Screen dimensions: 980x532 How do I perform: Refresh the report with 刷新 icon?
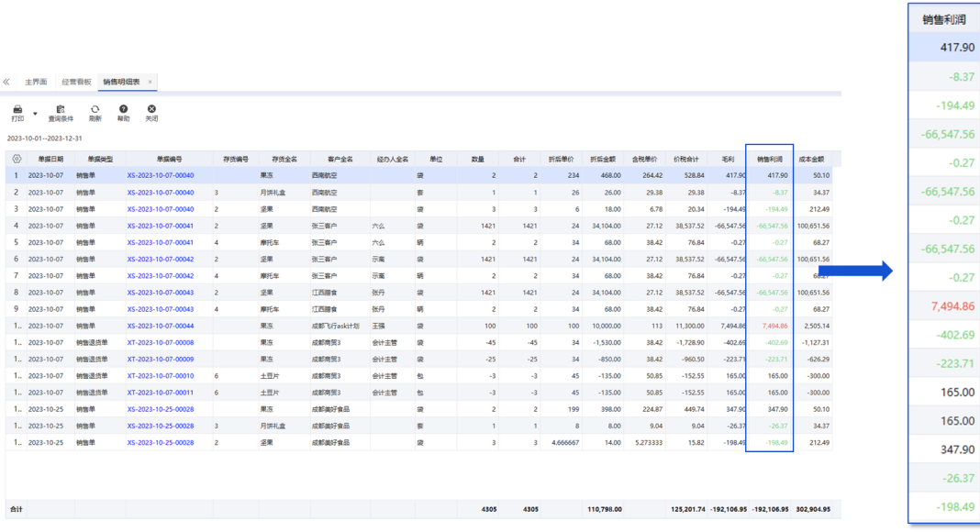[x=95, y=109]
